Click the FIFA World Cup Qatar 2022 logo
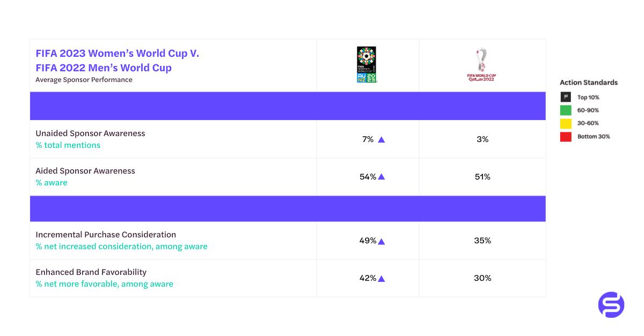644x336 pixels. (481, 65)
